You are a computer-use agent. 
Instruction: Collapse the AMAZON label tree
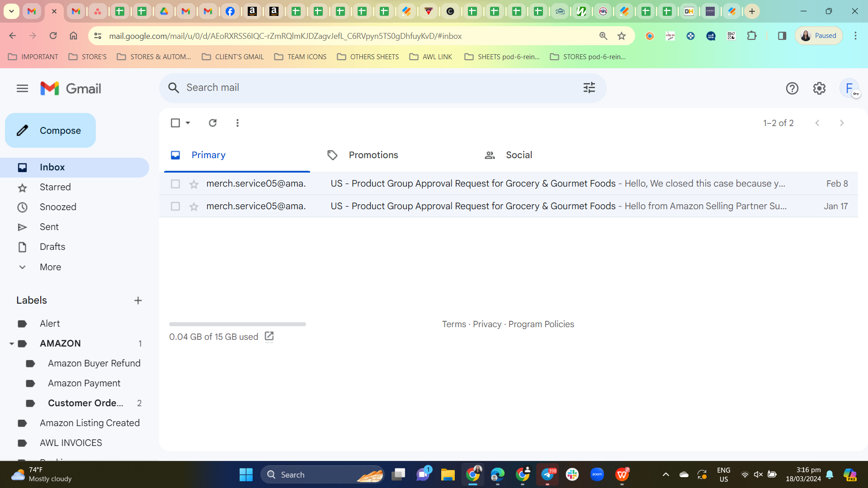click(x=12, y=344)
